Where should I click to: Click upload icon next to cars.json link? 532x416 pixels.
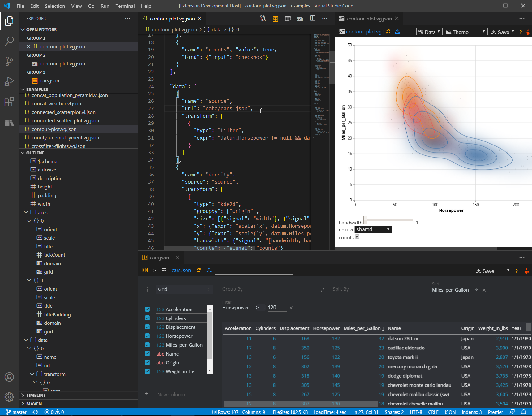pyautogui.click(x=209, y=270)
